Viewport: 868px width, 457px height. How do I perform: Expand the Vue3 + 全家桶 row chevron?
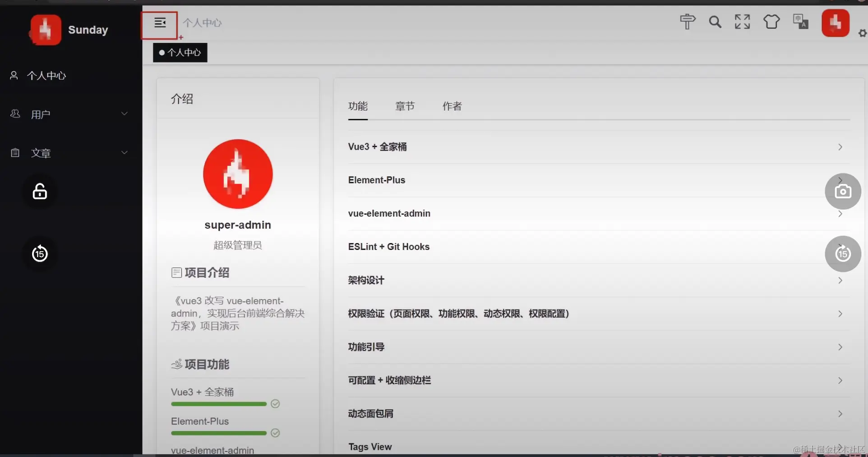pyautogui.click(x=840, y=147)
